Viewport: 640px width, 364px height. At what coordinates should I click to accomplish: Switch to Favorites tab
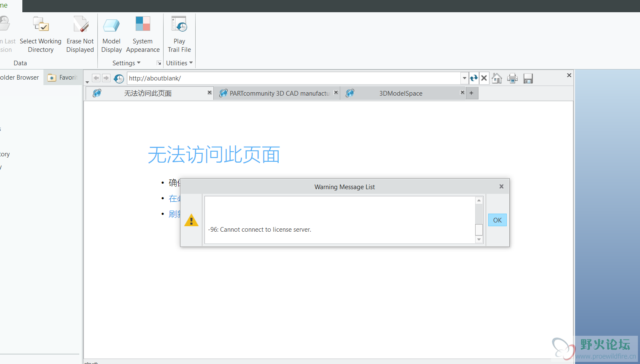pyautogui.click(x=63, y=78)
